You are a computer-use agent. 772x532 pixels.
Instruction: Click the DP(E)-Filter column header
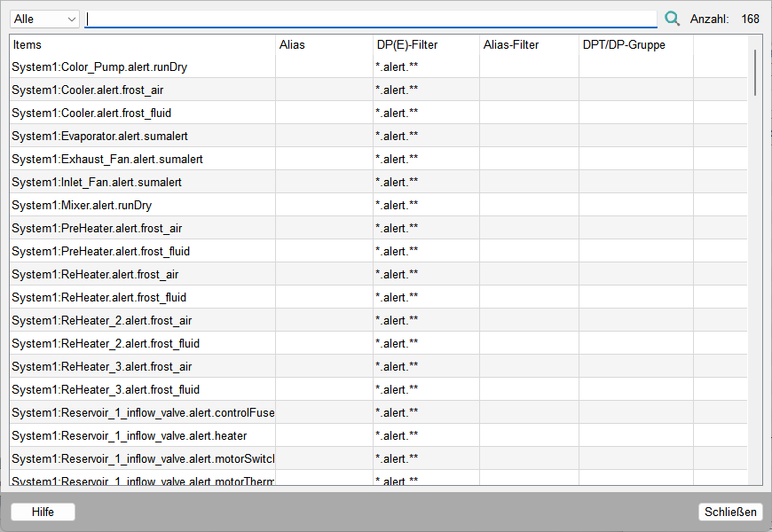426,44
